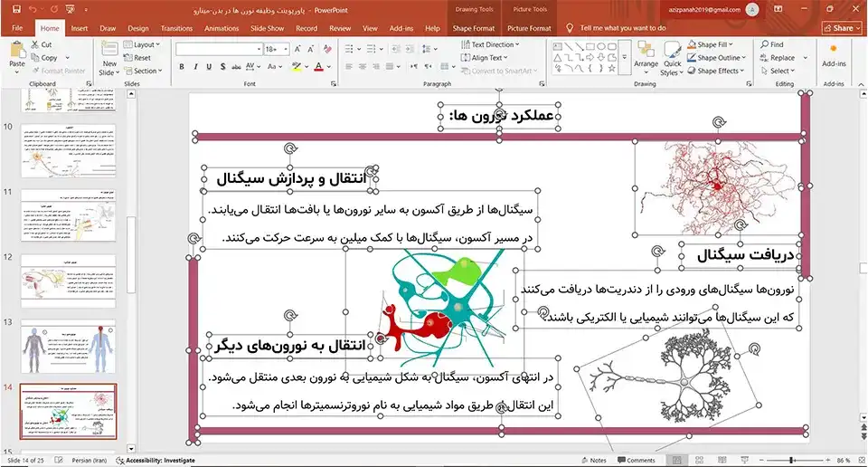The width and height of the screenshot is (868, 467).
Task: Toggle bold formatting
Action: tap(182, 66)
